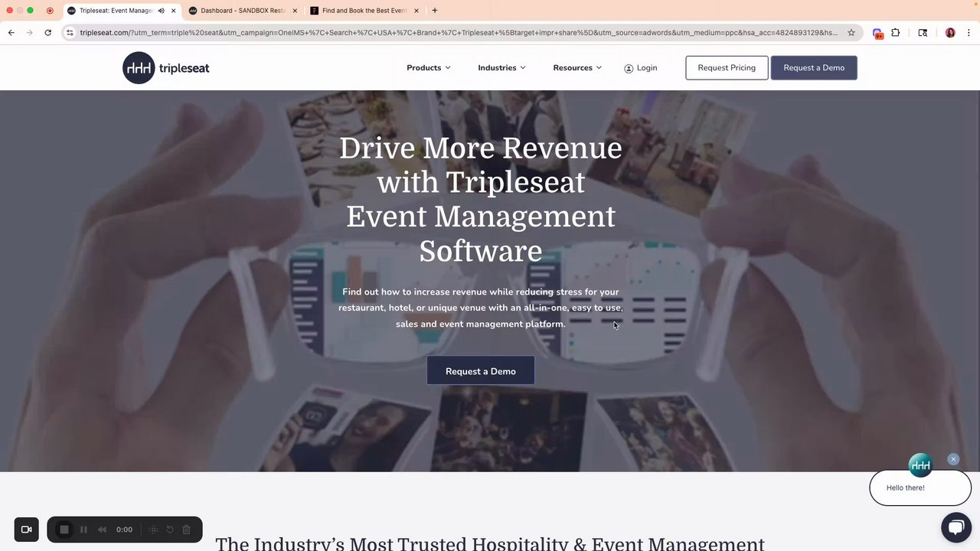Mute the Tripleseat tab audio icon
The image size is (980, 551).
pyautogui.click(x=161, y=11)
